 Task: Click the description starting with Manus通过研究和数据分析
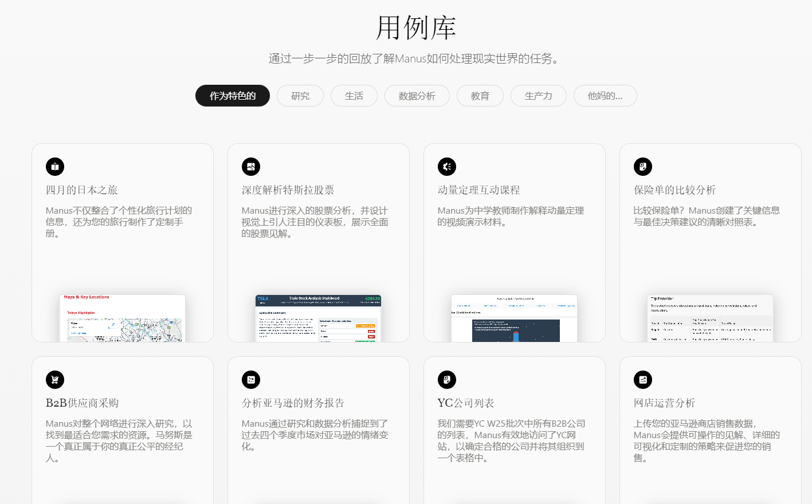click(315, 435)
